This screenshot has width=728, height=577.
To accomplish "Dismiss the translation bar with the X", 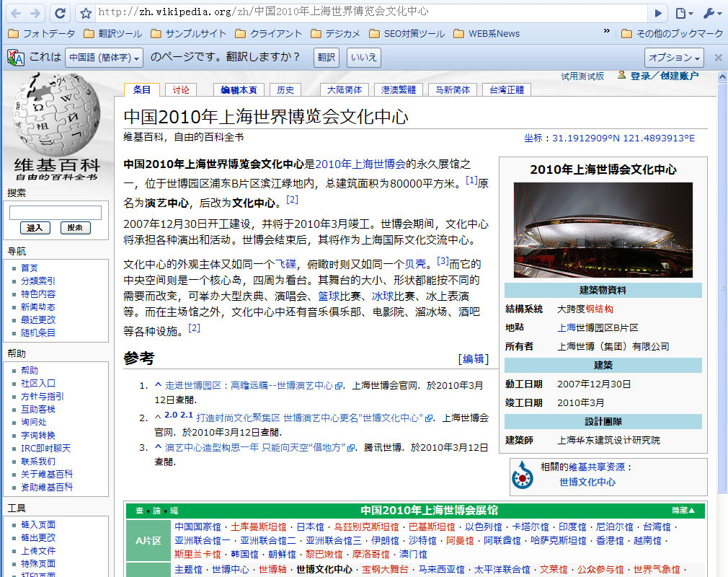I will tap(718, 58).
